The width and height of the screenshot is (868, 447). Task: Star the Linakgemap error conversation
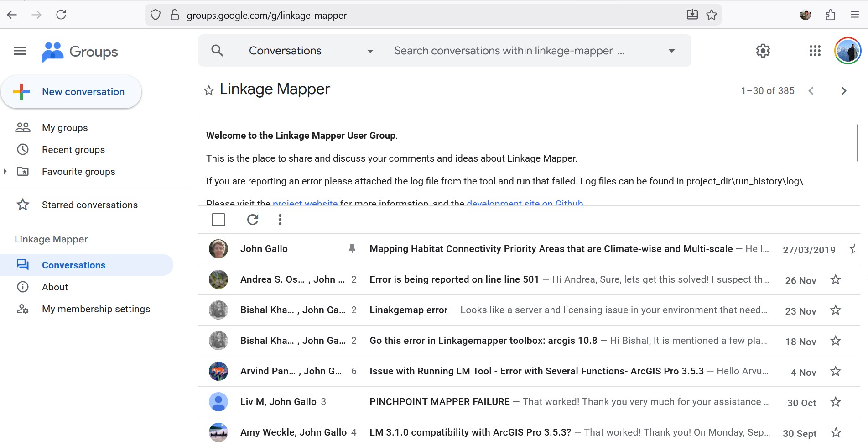(835, 310)
